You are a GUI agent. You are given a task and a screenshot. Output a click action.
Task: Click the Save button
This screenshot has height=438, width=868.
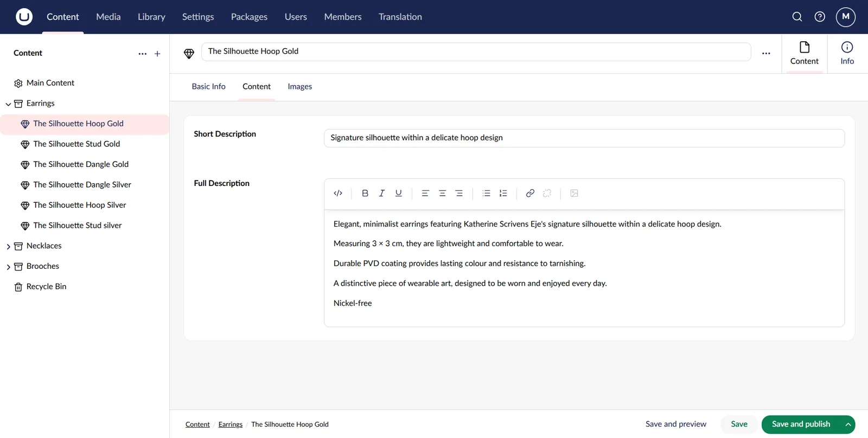coord(739,424)
